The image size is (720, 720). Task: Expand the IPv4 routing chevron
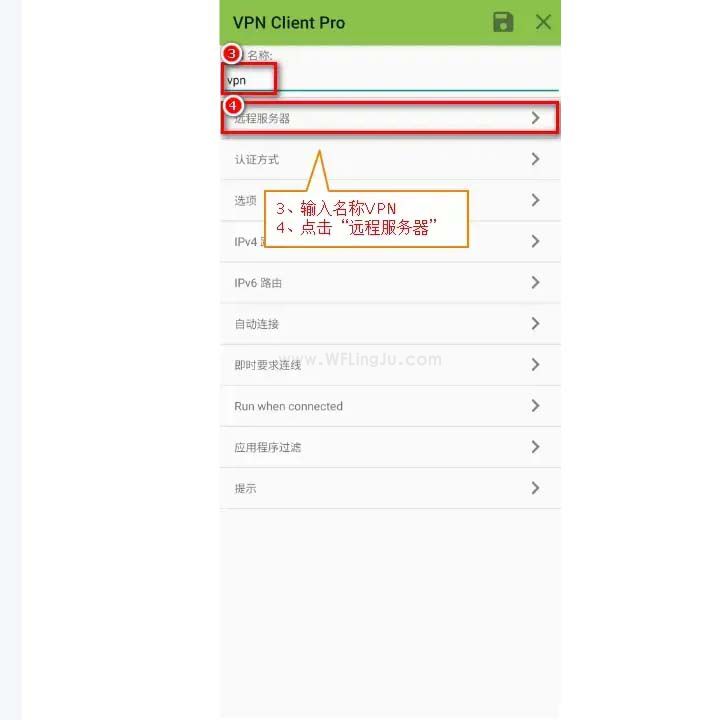pos(535,242)
